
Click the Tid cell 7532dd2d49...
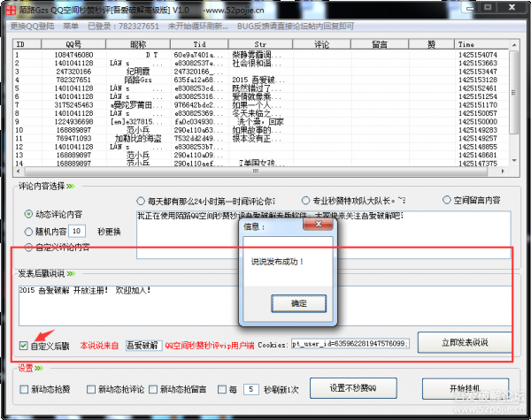click(x=198, y=139)
